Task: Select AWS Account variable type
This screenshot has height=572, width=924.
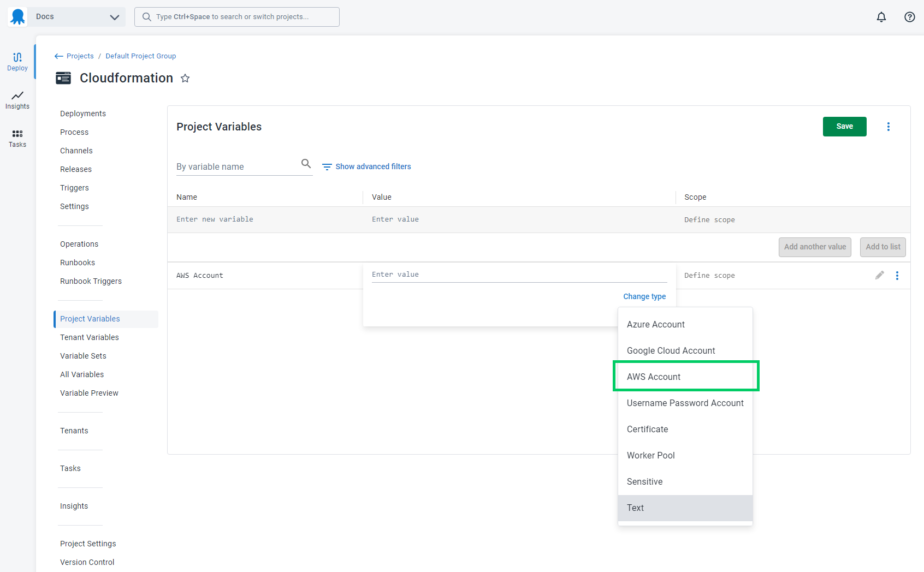Action: (685, 377)
